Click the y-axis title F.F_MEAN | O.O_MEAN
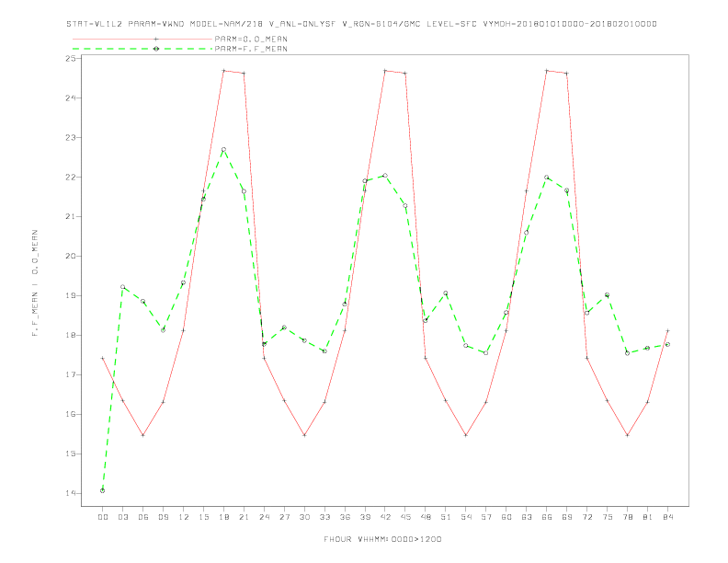 tap(35, 283)
